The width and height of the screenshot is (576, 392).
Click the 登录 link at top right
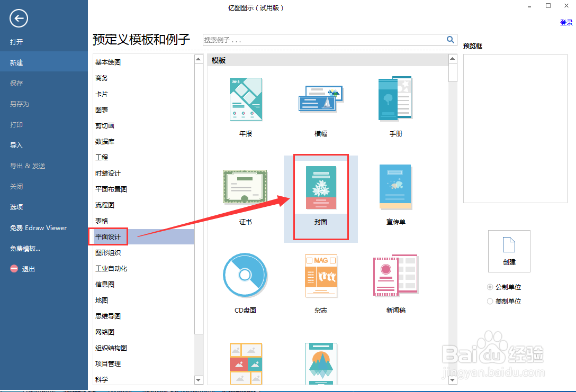[x=566, y=22]
